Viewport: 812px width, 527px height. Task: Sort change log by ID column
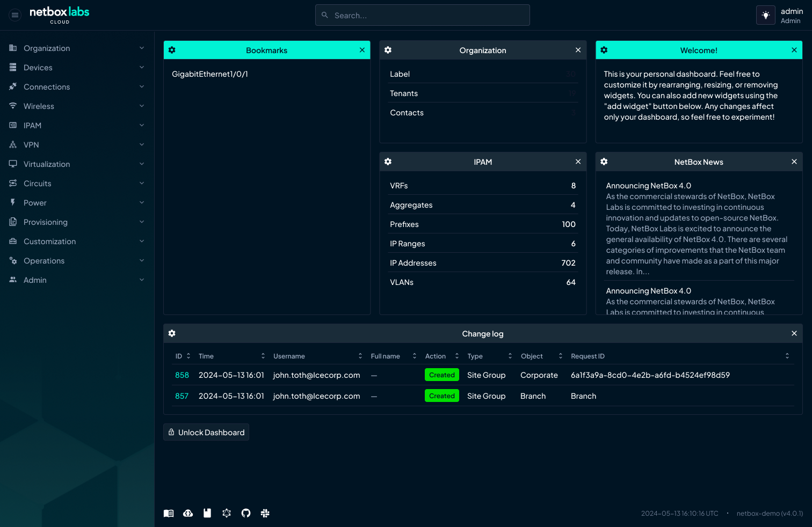tap(183, 356)
